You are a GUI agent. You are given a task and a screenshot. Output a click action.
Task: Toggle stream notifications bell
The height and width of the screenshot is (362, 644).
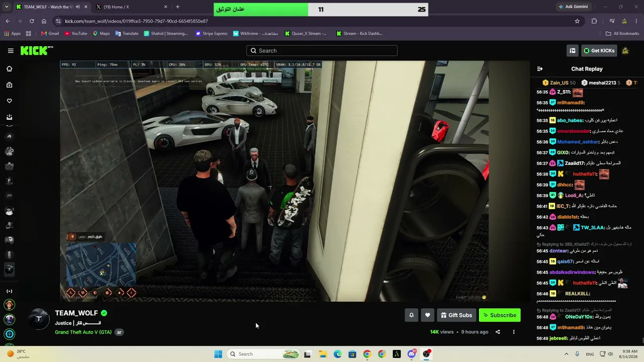(x=411, y=315)
